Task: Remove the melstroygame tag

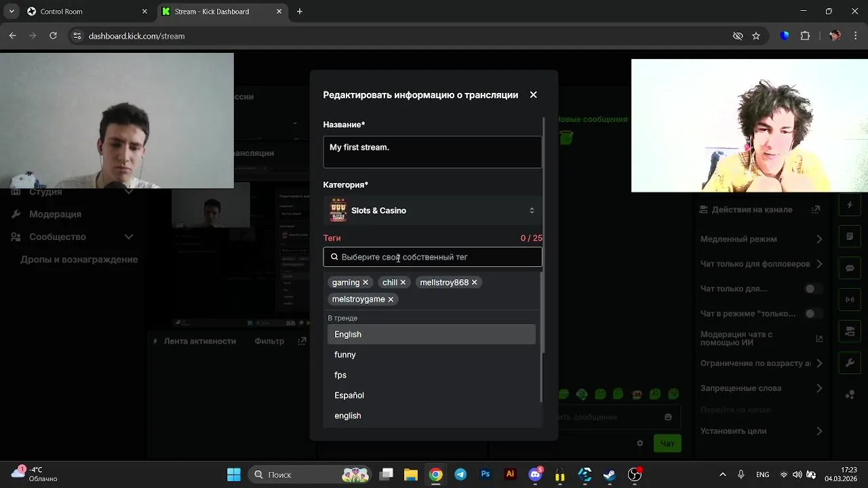Action: pos(391,300)
